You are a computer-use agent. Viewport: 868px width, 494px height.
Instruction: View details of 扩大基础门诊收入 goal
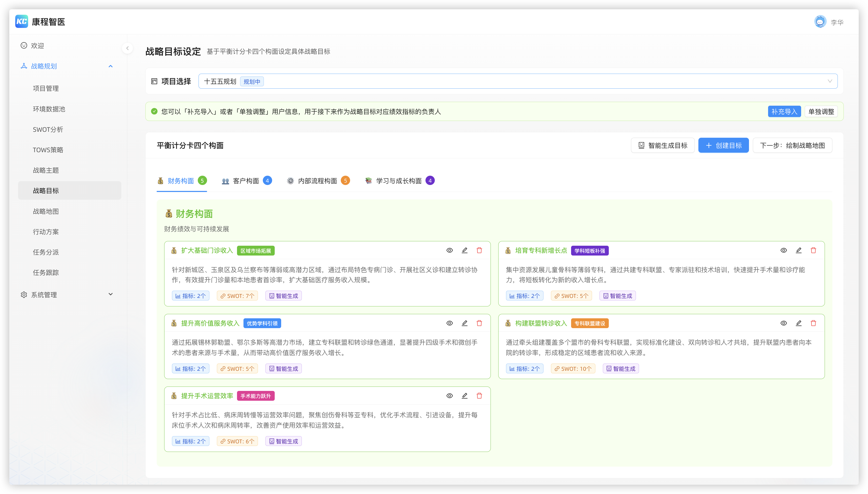pos(449,250)
